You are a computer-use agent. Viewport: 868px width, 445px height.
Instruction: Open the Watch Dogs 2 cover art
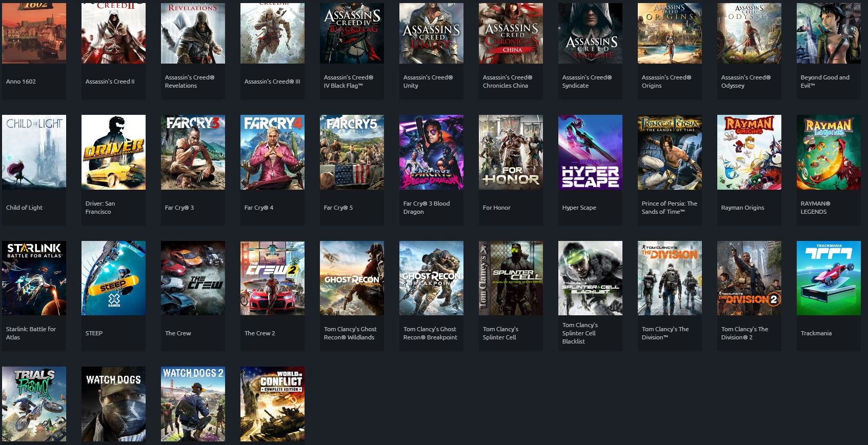pos(193,404)
